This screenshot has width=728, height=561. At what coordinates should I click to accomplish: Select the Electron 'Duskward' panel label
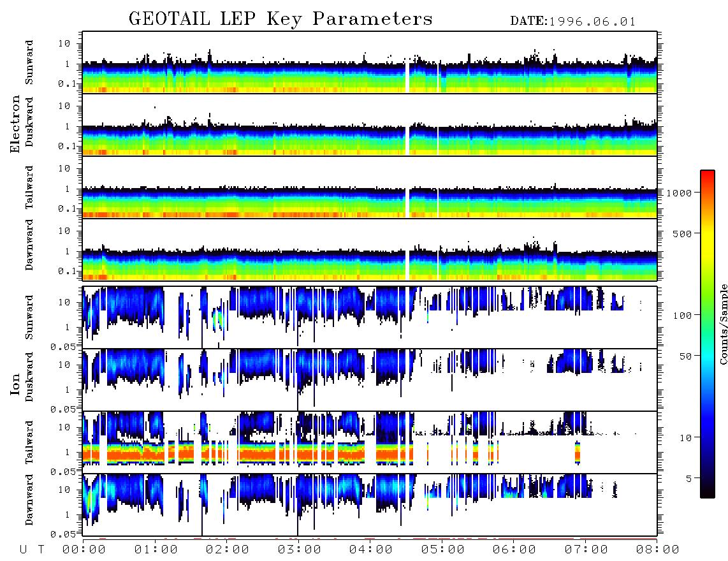pyautogui.click(x=29, y=122)
